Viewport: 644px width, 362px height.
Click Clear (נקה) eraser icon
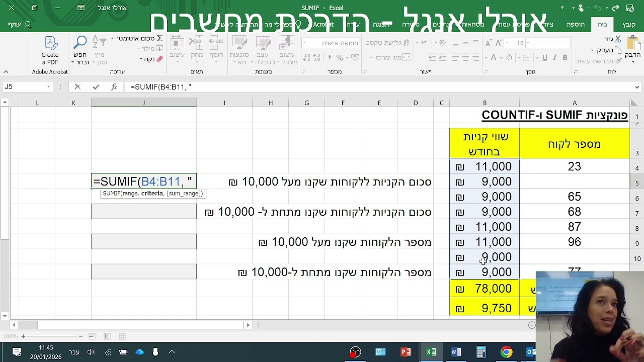(159, 59)
